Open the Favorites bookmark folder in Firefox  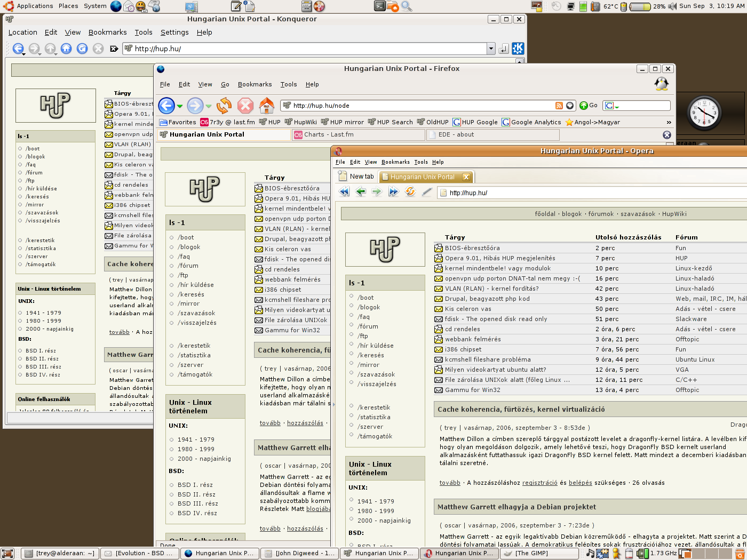(x=178, y=122)
